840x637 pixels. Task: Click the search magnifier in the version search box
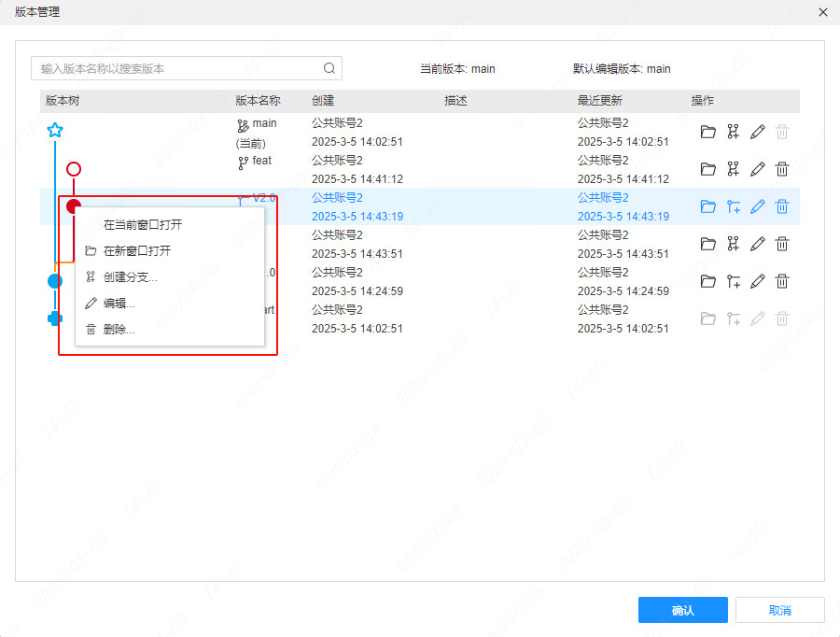[x=329, y=68]
